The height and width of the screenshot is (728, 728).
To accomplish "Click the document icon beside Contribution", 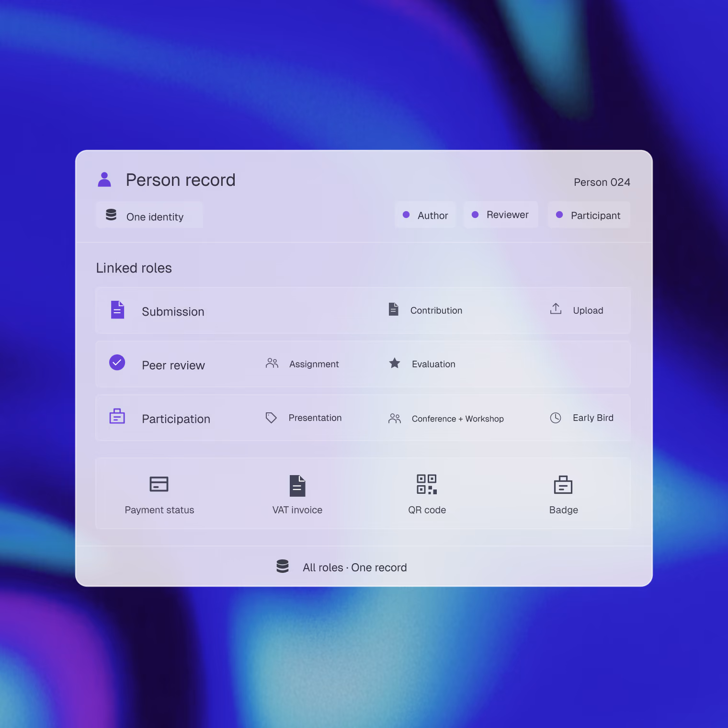I will (x=393, y=309).
